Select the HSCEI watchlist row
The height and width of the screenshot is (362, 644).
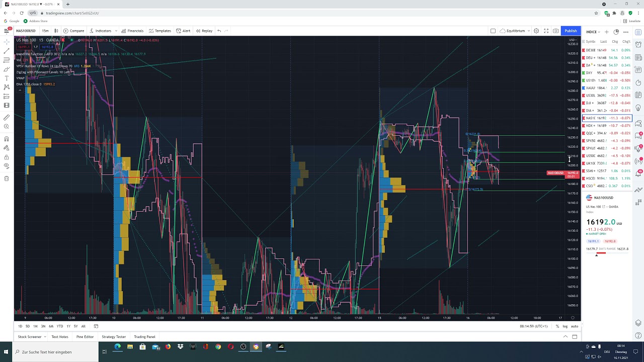[607, 178]
